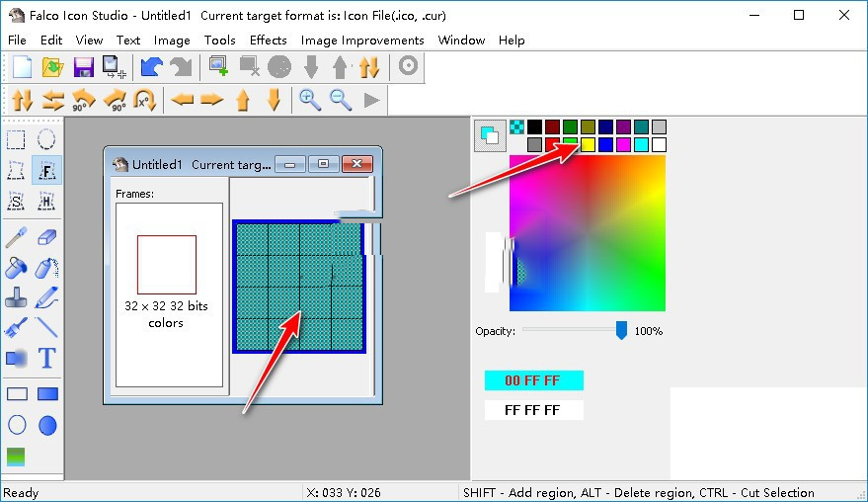Pick the black color swatch

pos(534,126)
